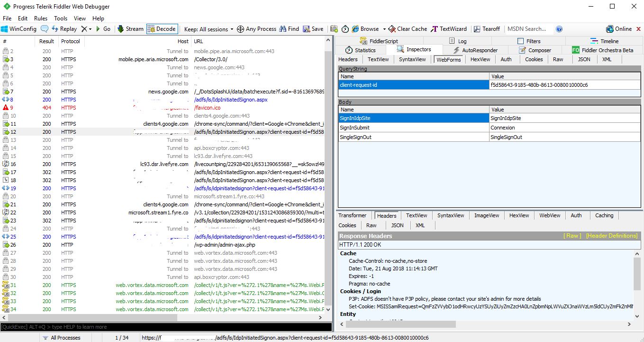The width and height of the screenshot is (644, 342).
Task: Switch to the Timeline tab
Action: pos(604,41)
